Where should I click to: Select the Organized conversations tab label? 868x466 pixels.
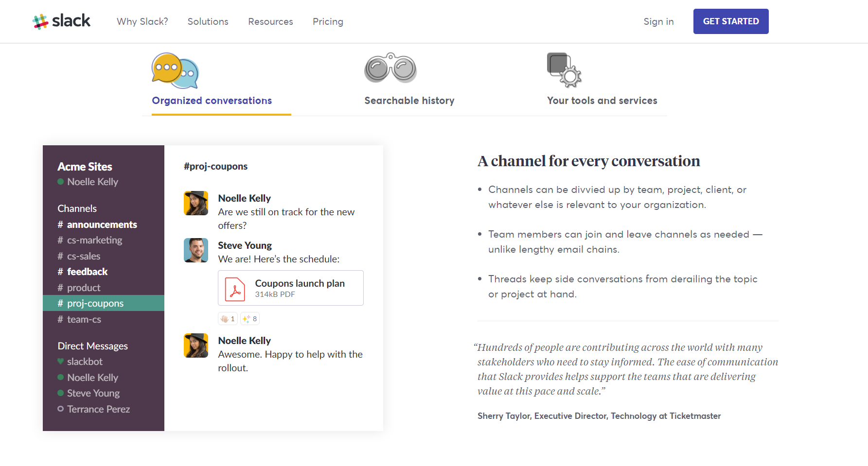(212, 101)
